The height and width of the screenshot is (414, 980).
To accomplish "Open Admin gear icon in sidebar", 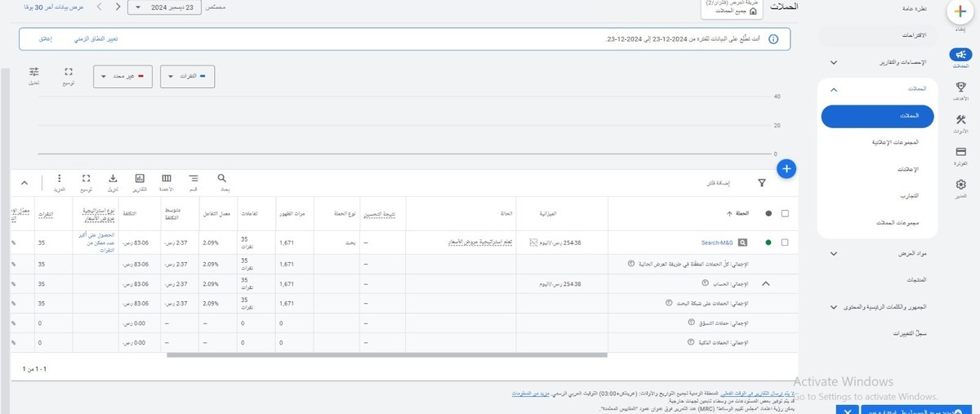I will 960,185.
